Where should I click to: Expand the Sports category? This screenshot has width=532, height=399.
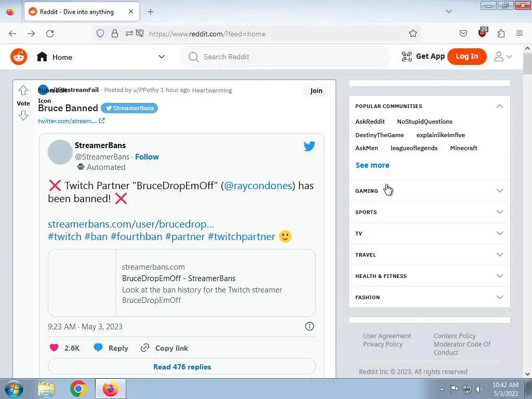(429, 212)
